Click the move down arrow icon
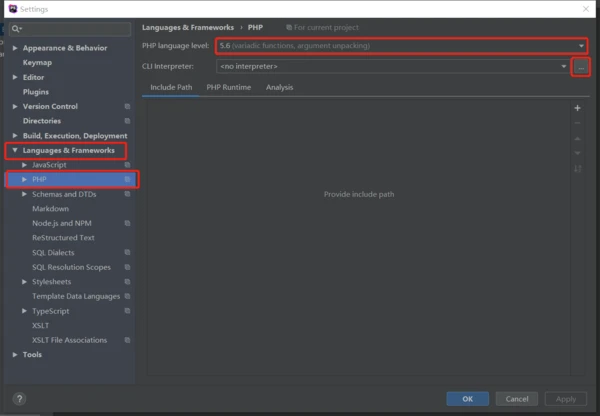This screenshot has height=416, width=600. coord(577,153)
